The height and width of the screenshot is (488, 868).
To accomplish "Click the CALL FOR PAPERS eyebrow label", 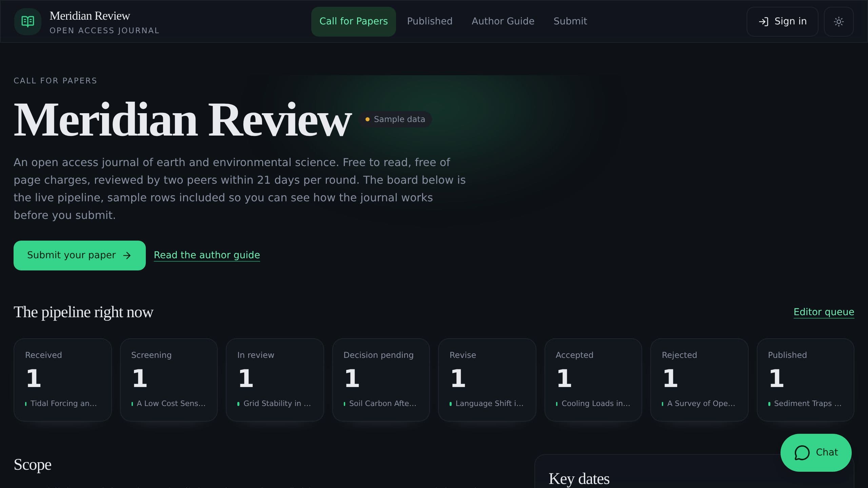I will pos(55,81).
